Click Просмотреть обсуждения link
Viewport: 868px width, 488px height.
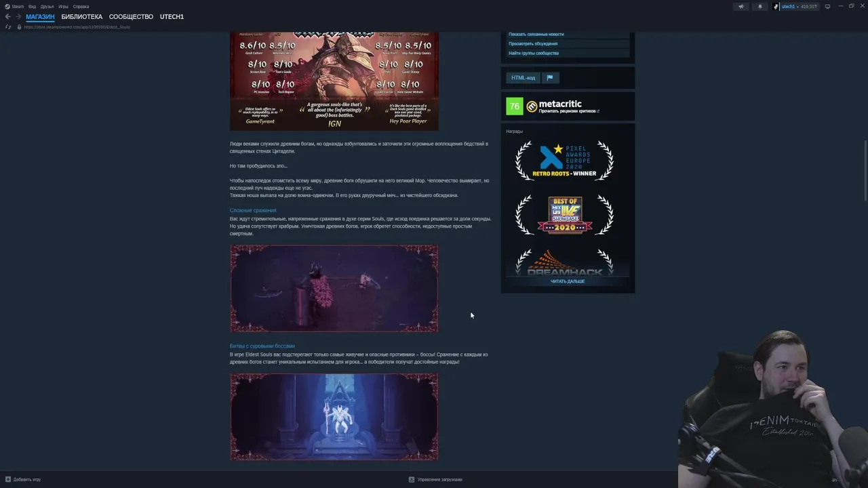[x=534, y=43]
